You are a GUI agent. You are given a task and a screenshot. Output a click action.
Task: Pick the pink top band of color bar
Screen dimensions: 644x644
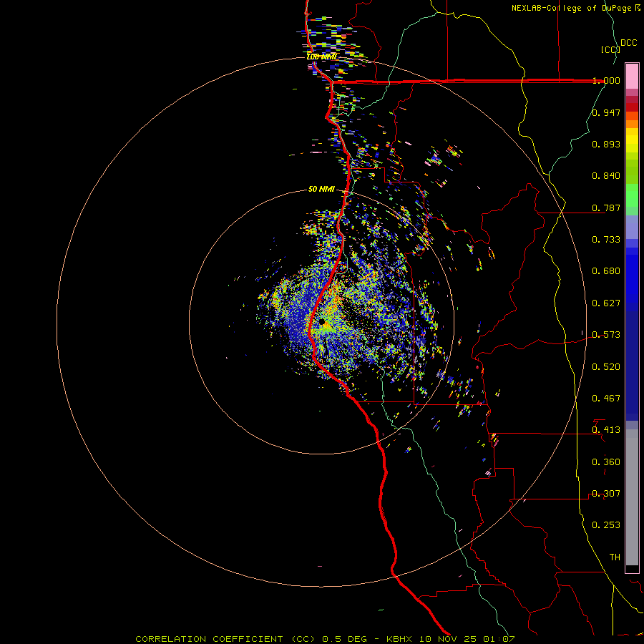pos(632,76)
